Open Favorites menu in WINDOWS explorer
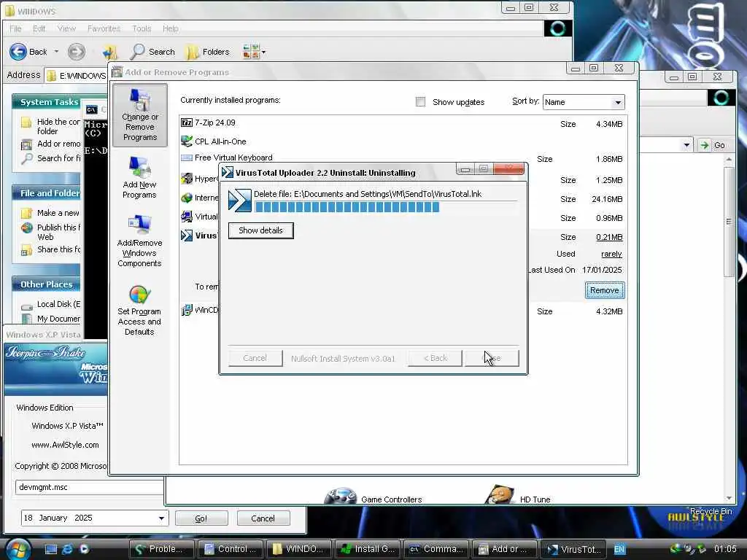Image resolution: width=747 pixels, height=560 pixels. pos(104,28)
